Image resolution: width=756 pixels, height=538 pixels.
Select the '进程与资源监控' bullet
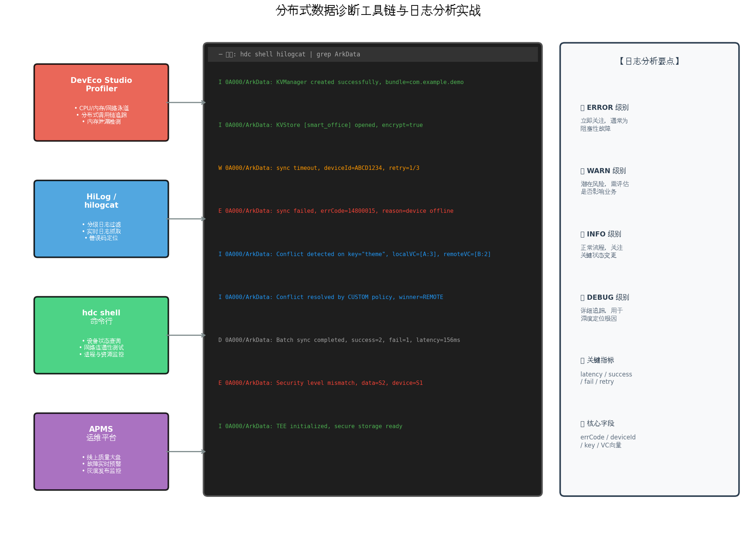(101, 354)
